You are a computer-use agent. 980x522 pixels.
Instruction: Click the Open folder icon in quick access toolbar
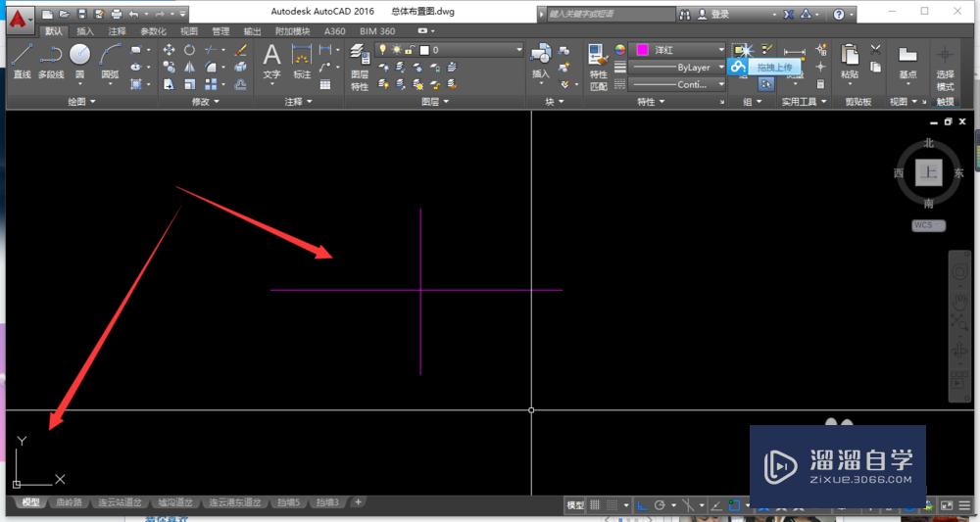(x=65, y=14)
